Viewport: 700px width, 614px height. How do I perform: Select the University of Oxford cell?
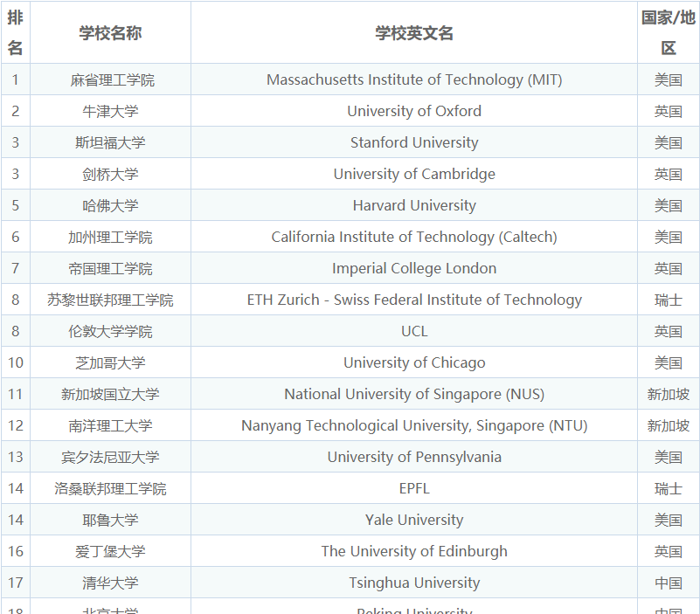coord(414,111)
